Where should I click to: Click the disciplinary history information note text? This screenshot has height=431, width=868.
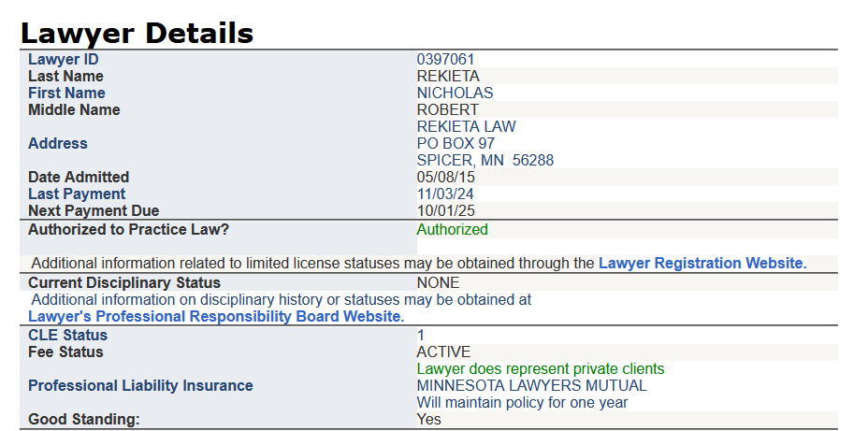pyautogui.click(x=282, y=300)
